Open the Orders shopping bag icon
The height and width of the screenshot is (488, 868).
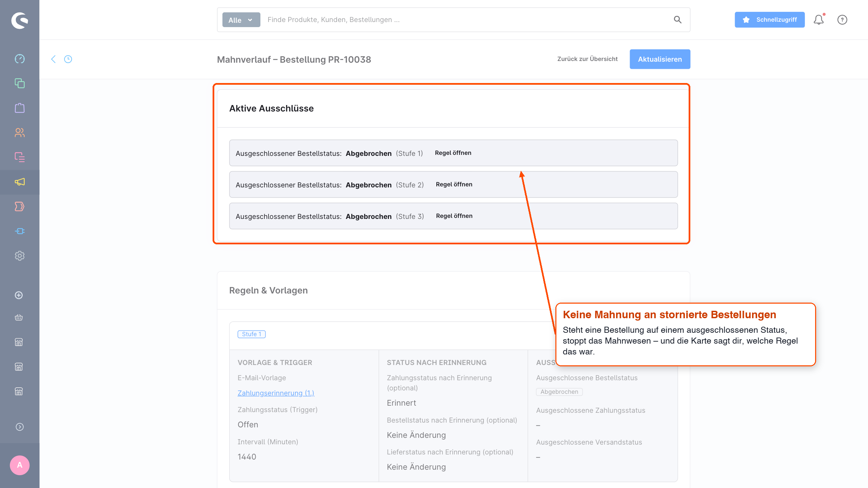(20, 108)
